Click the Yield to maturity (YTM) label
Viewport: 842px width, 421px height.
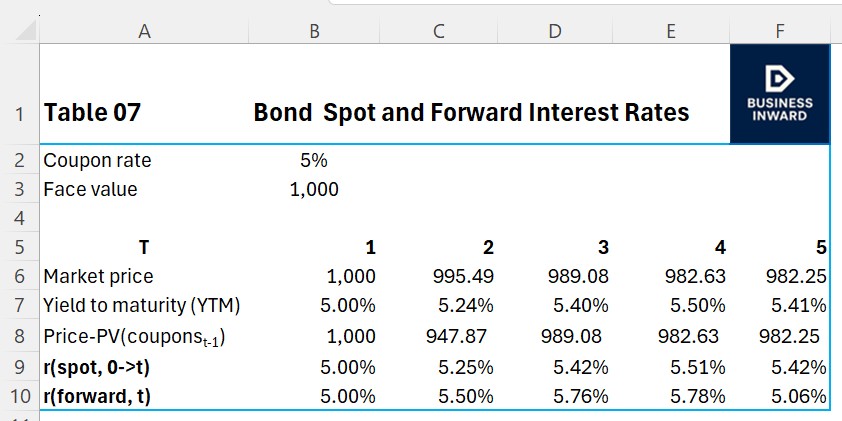(142, 305)
